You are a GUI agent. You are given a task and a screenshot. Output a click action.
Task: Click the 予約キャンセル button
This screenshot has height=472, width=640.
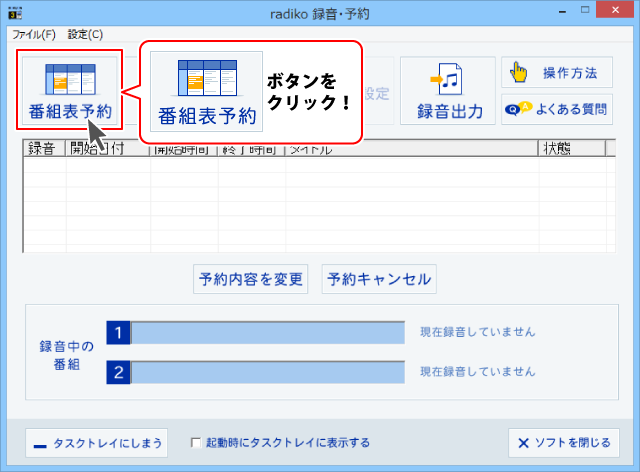tap(379, 279)
